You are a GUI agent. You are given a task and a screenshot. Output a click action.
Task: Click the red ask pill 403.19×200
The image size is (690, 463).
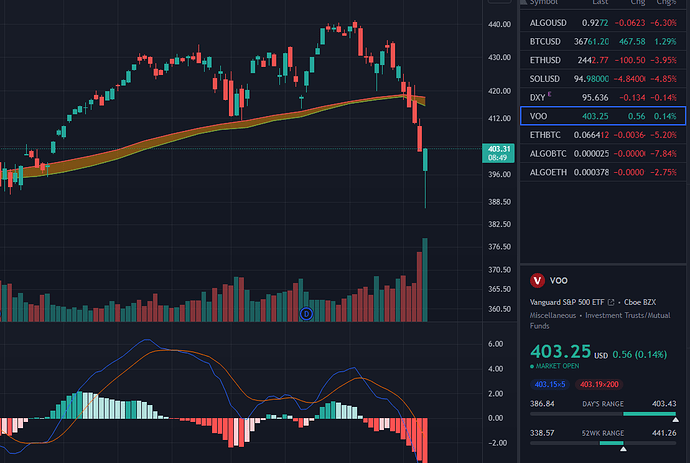pyautogui.click(x=599, y=384)
